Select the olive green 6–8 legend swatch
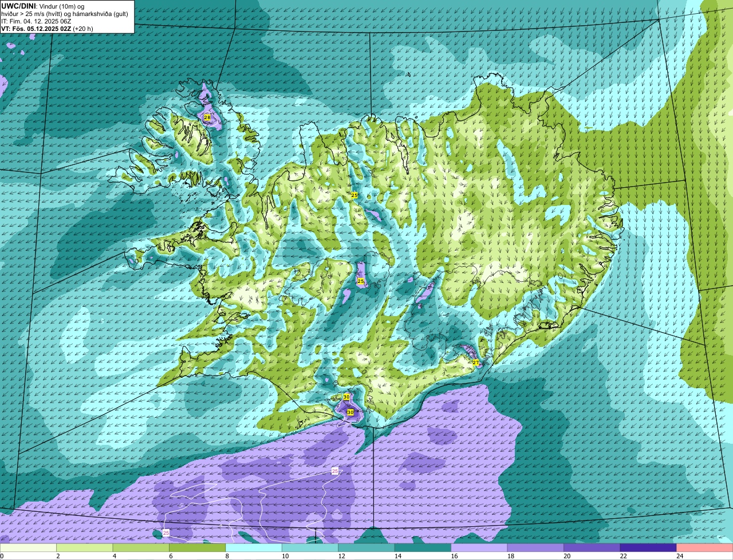This screenshot has height=560, width=733. (198, 548)
